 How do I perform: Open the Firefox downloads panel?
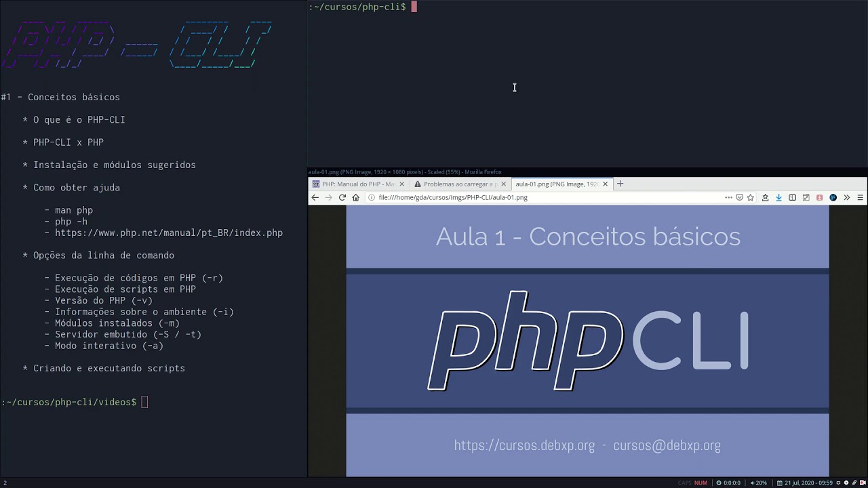(x=778, y=197)
